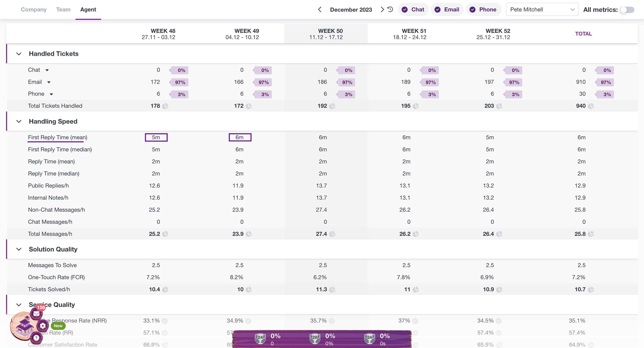644x348 pixels.
Task: Click the One-Touch Rate (FCR) row label
Action: point(56,277)
